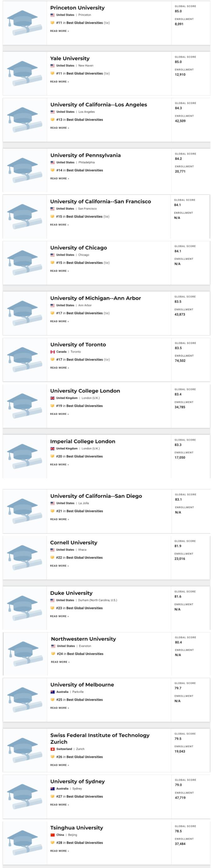The width and height of the screenshot is (213, 868).
Task: Click Tsinghua University graduation cap icon
Action: (25, 843)
